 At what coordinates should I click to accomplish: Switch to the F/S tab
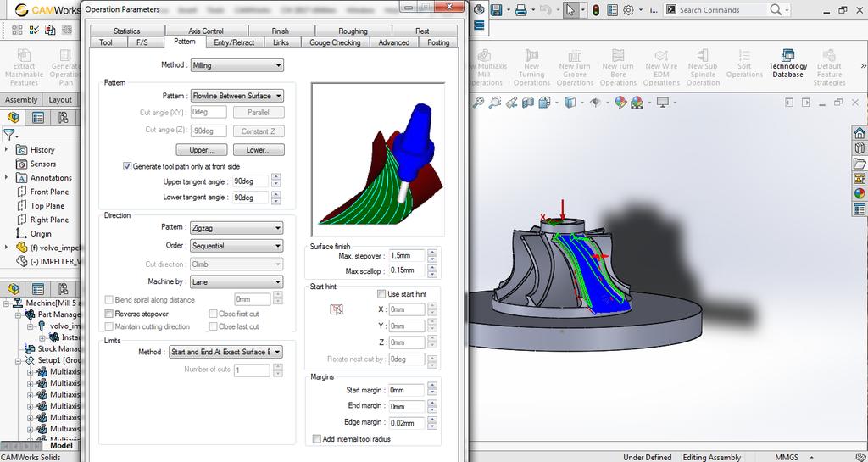[x=142, y=42]
